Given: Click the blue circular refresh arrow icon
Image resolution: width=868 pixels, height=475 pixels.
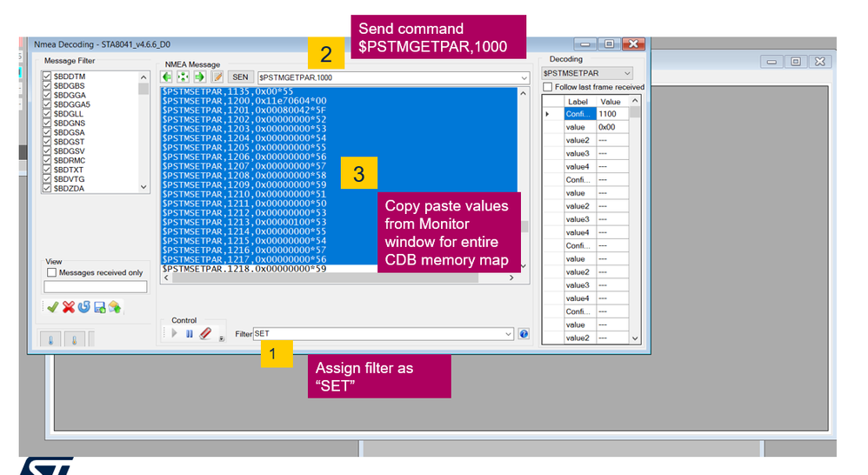Looking at the screenshot, I should tap(84, 307).
